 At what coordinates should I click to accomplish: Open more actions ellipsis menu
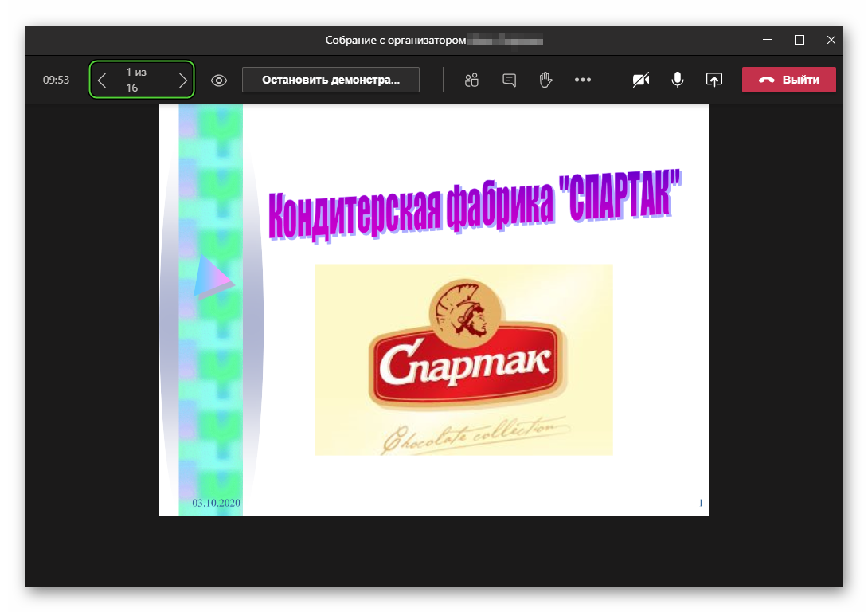click(583, 80)
